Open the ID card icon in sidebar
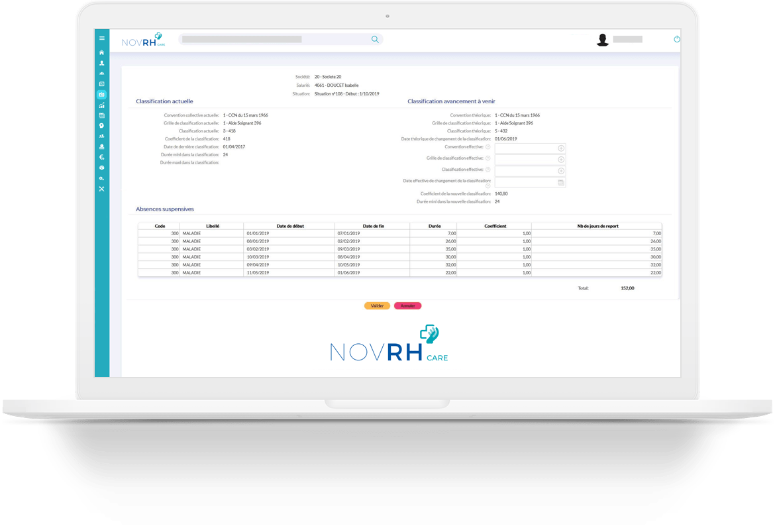Image resolution: width=775 pixels, height=532 pixels. tap(102, 84)
